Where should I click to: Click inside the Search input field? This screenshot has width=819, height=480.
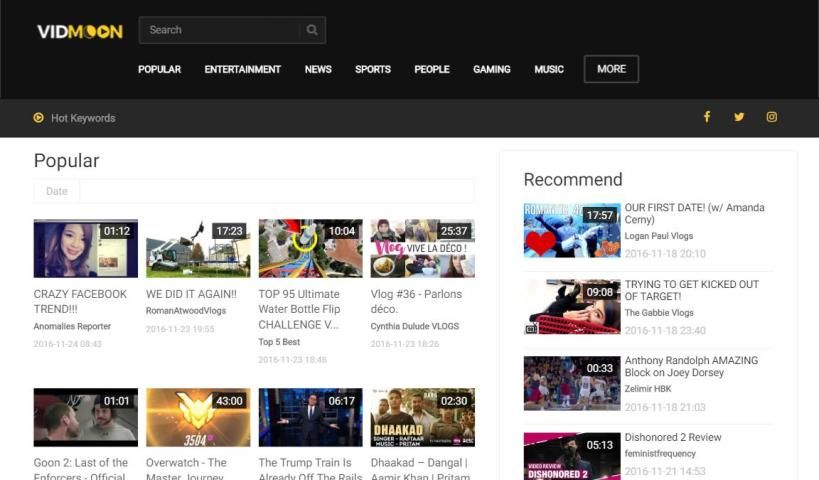coord(220,30)
